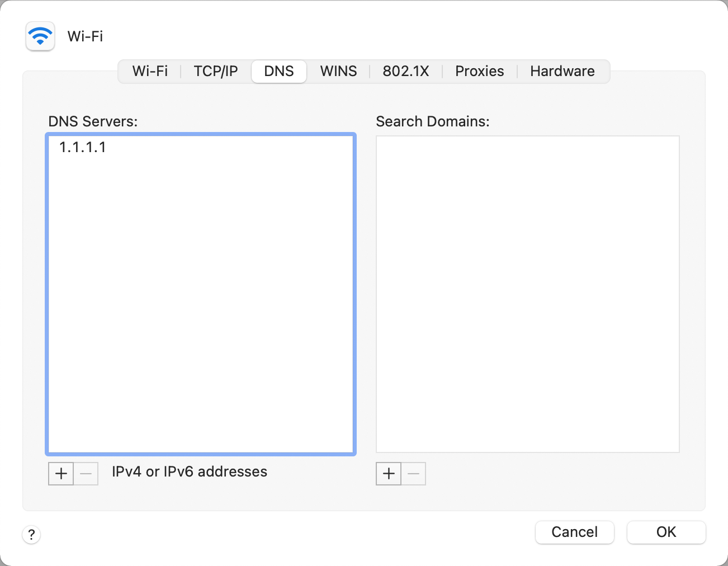The width and height of the screenshot is (728, 566).
Task: Remove a search domain with the minus button
Action: [x=414, y=474]
